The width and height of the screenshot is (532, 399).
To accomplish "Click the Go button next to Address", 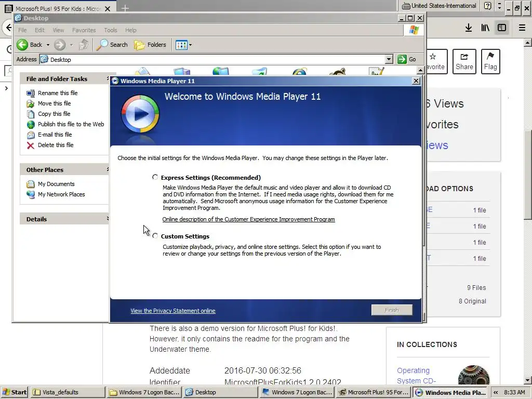I will pyautogui.click(x=407, y=59).
